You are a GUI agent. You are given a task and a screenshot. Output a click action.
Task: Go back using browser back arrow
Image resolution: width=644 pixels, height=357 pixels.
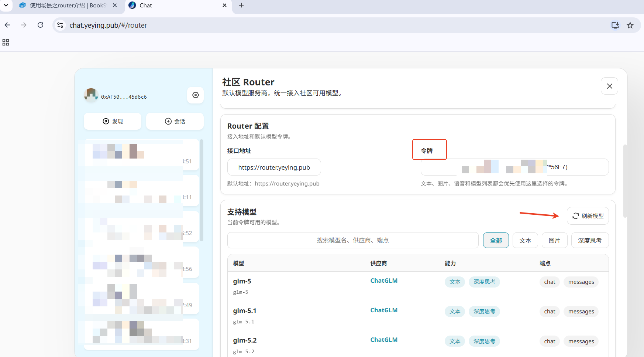(7, 25)
